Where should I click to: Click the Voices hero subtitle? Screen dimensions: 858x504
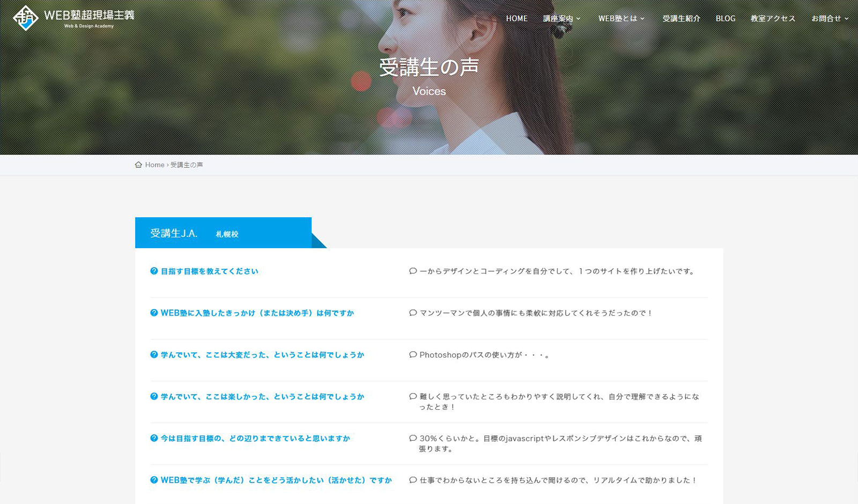pyautogui.click(x=429, y=91)
